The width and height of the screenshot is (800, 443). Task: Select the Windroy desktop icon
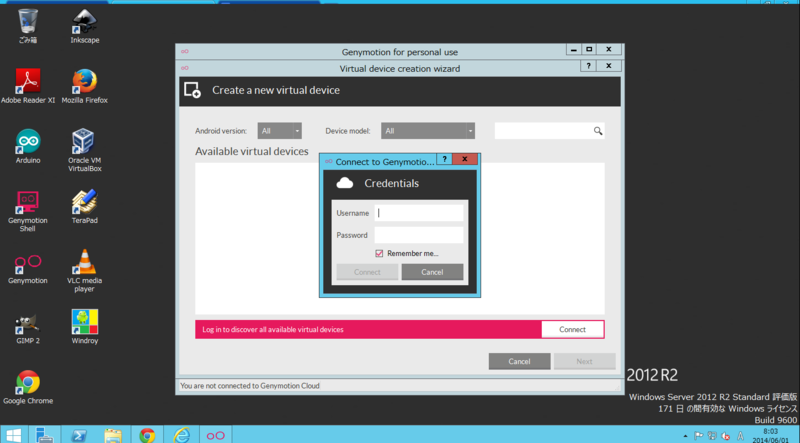point(84,327)
